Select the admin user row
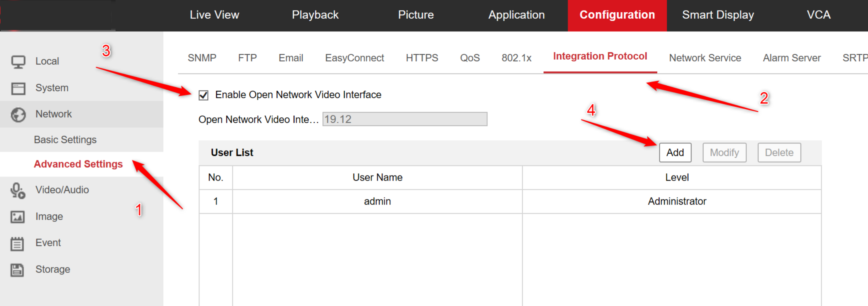Image resolution: width=868 pixels, height=306 pixels. tap(377, 201)
